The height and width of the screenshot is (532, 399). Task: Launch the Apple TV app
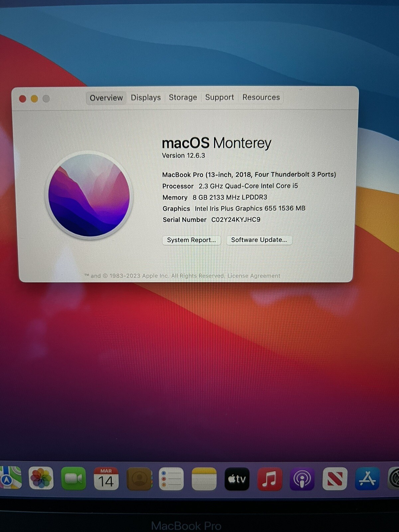click(237, 478)
